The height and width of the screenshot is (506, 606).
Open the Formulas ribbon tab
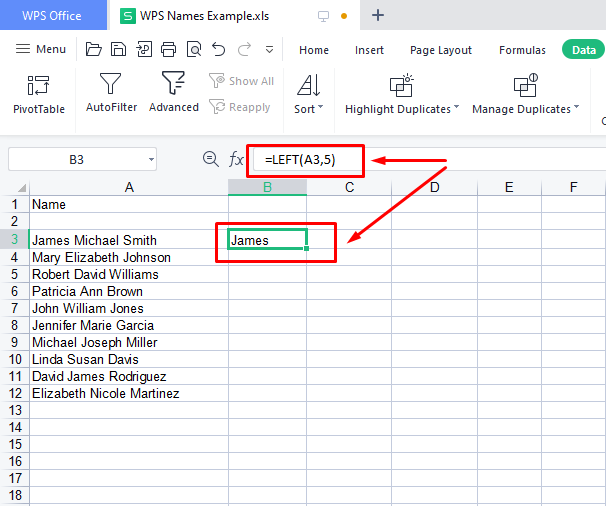522,50
